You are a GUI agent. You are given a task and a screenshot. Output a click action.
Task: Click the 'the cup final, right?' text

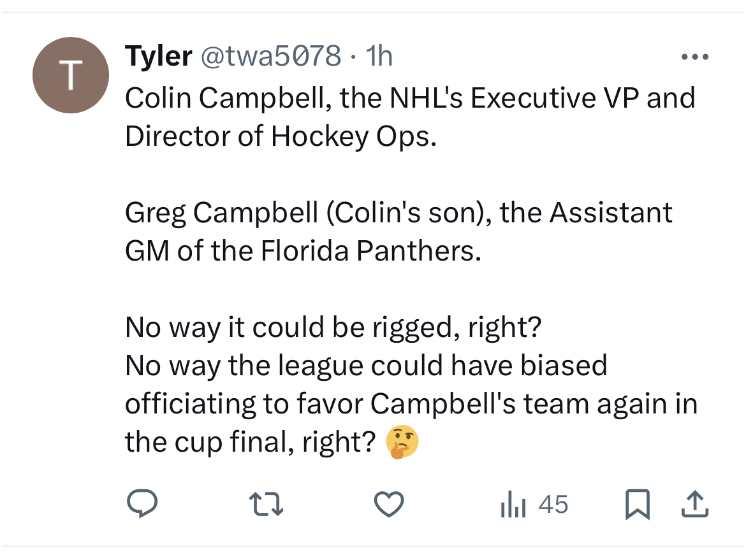[x=251, y=442]
